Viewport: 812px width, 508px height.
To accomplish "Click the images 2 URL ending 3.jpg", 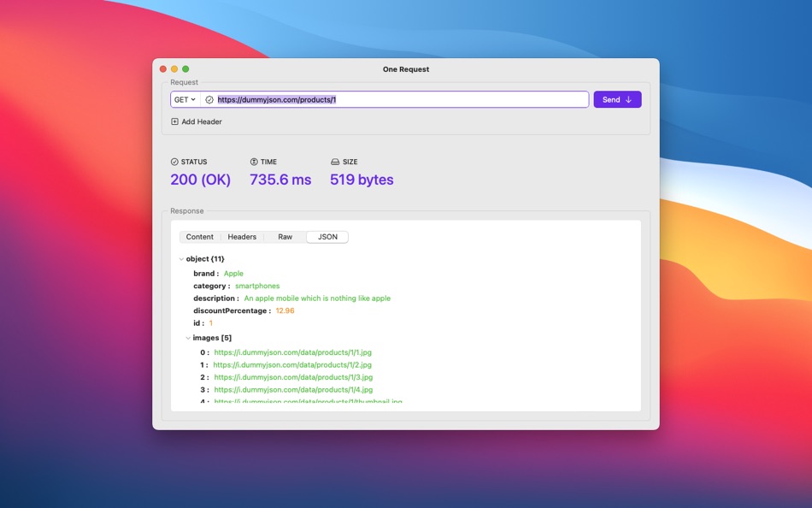I will click(x=294, y=377).
